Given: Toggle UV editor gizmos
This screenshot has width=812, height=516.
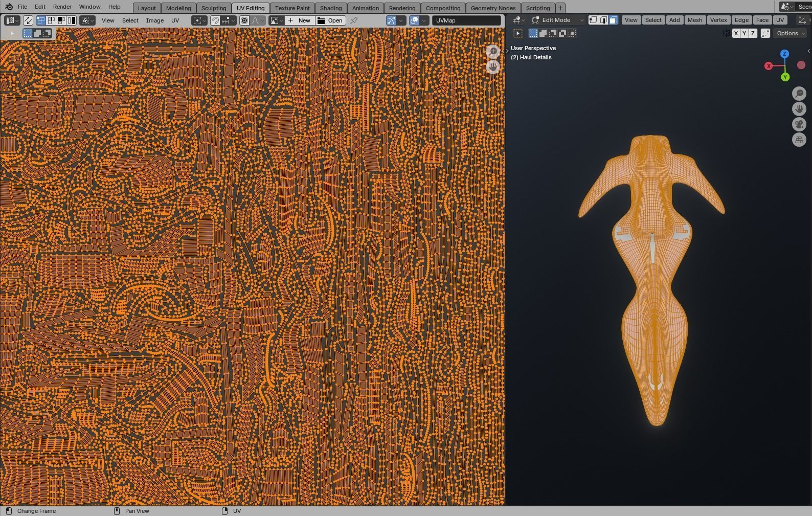Looking at the screenshot, I should [391, 20].
